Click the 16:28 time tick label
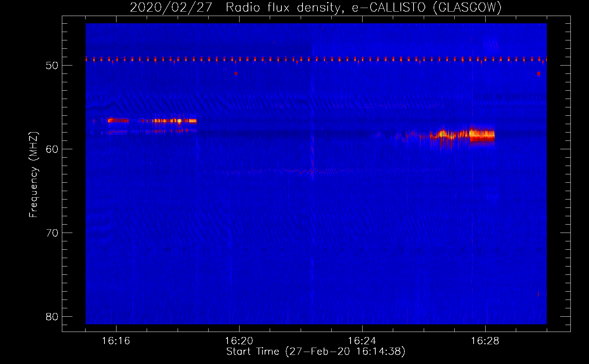This screenshot has width=589, height=364. (x=485, y=341)
